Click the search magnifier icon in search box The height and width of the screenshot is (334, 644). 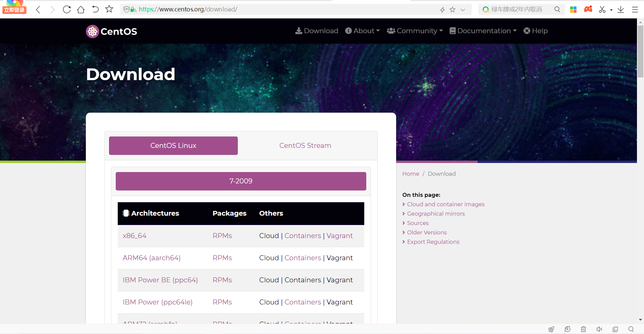point(557,9)
